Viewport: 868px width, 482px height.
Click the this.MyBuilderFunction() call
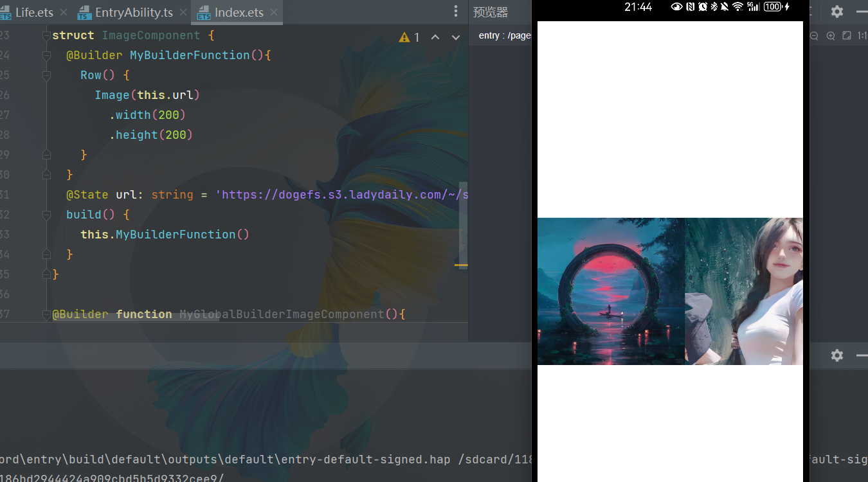[165, 235]
